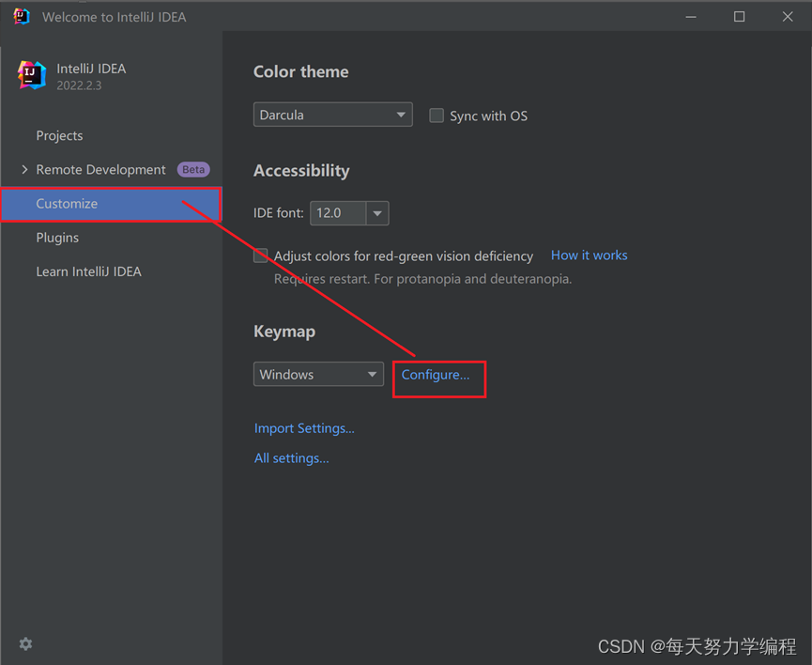Enable color adjustment for red-green vision deficiency
The image size is (812, 665).
tap(260, 255)
